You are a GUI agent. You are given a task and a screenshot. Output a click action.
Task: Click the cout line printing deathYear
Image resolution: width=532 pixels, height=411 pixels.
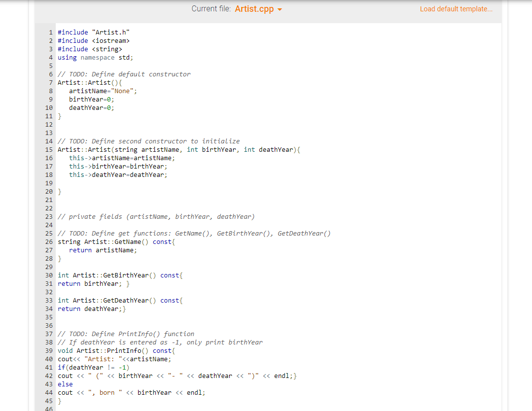(x=177, y=376)
